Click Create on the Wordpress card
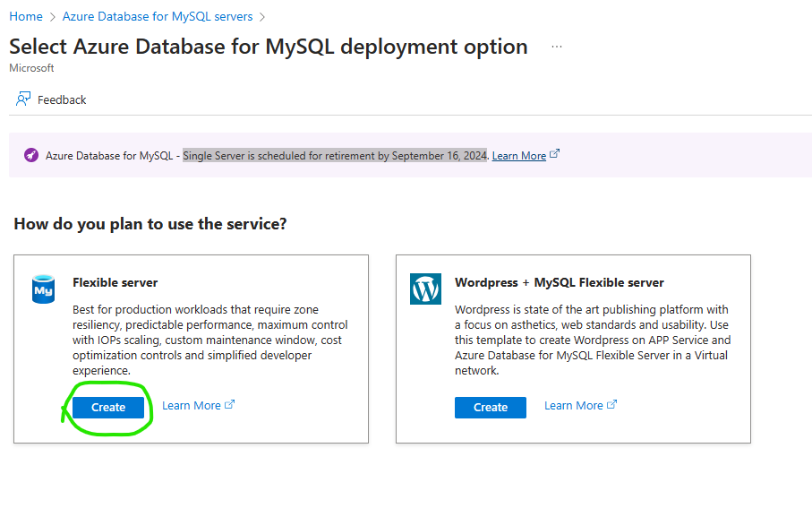 tap(490, 407)
